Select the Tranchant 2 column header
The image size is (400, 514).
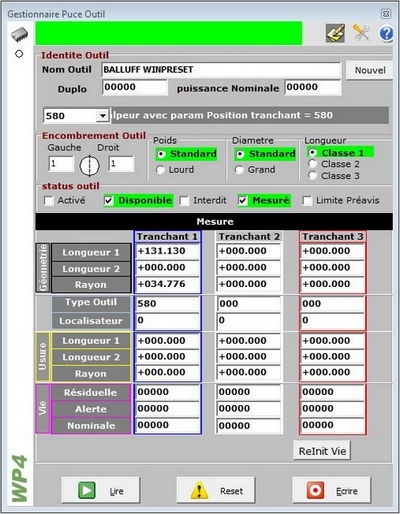pos(249,236)
